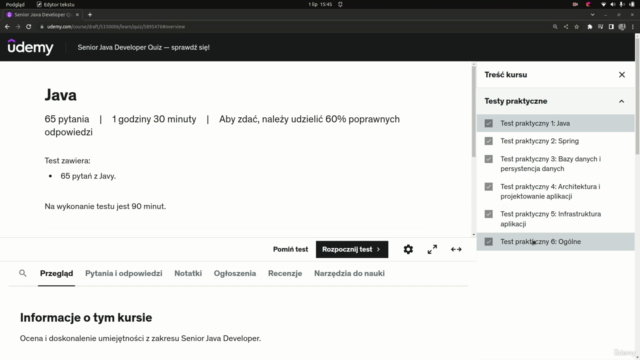Viewport: 640px width, 360px height.
Task: Select Test praktyczny 6: Ogólne in sidebar
Action: (556, 242)
